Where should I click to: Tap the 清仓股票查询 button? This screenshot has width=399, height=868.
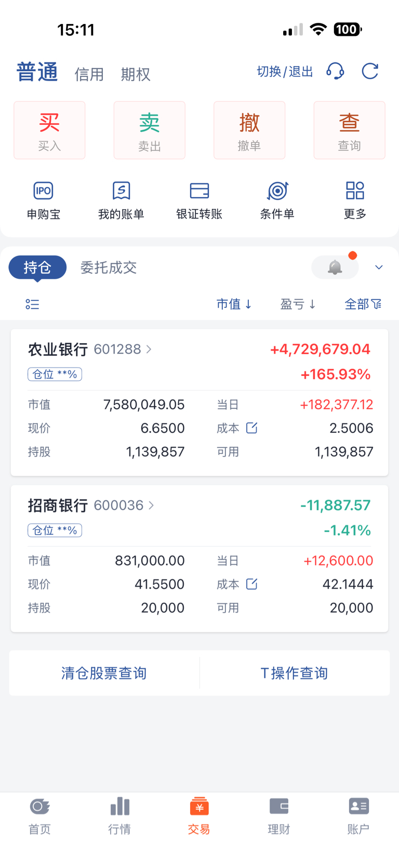[x=104, y=673]
